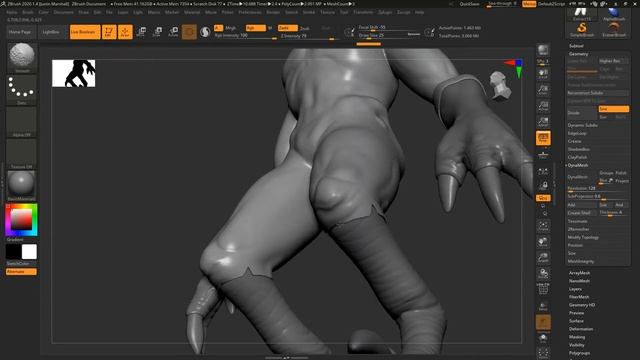Open the Zplugin menu
Screen dimensions: 640x360
pyautogui.click(x=384, y=12)
